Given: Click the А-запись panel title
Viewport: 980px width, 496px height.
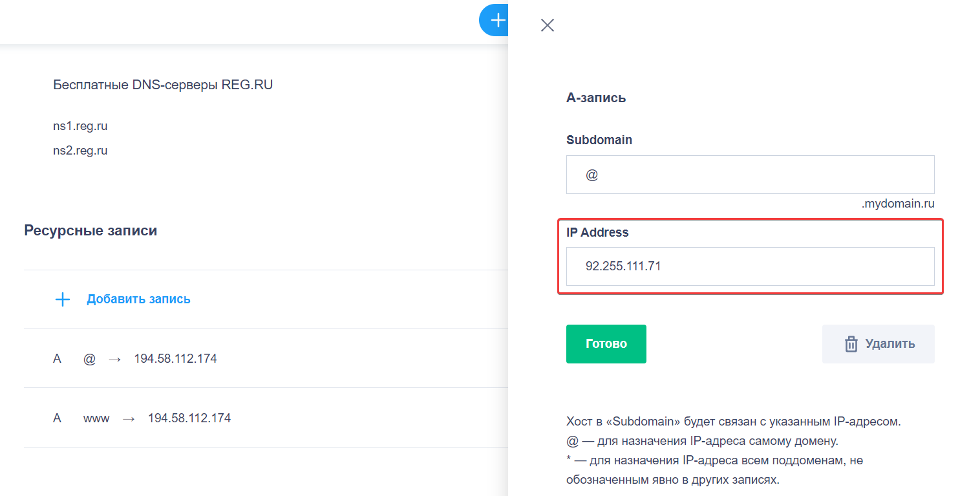Looking at the screenshot, I should tap(595, 97).
